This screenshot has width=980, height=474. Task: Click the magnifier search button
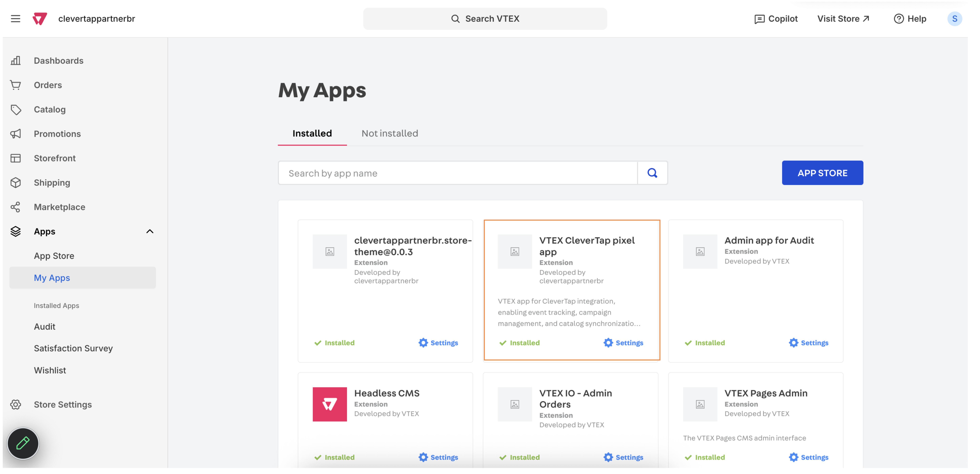652,173
